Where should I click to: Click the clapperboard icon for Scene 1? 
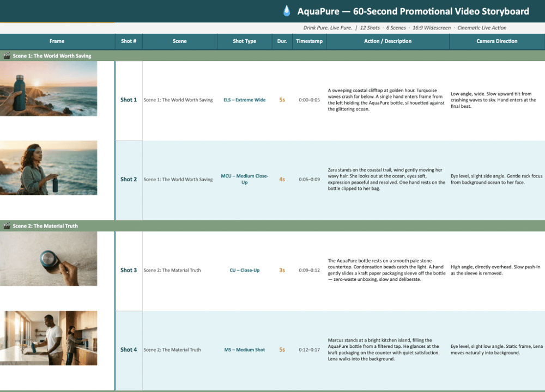(x=7, y=56)
